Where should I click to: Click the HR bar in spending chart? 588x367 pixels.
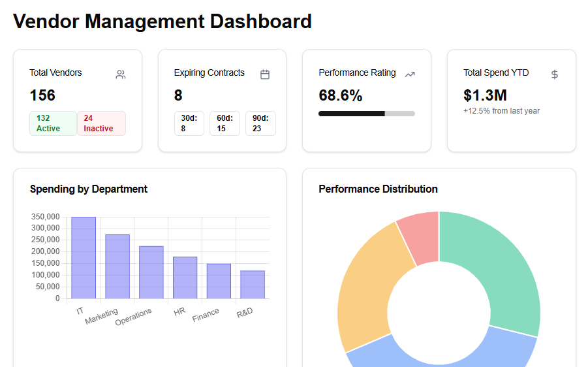click(x=185, y=278)
